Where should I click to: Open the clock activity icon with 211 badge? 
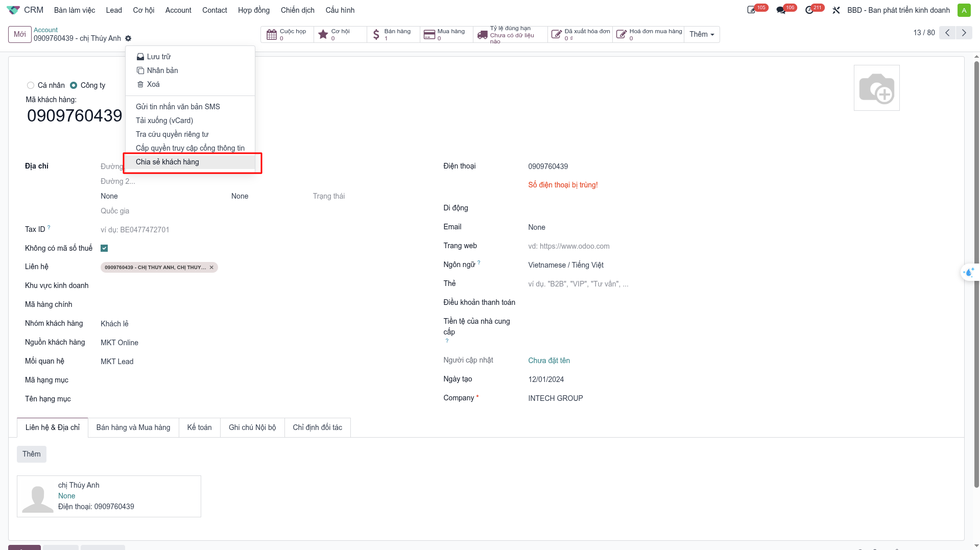click(x=815, y=10)
